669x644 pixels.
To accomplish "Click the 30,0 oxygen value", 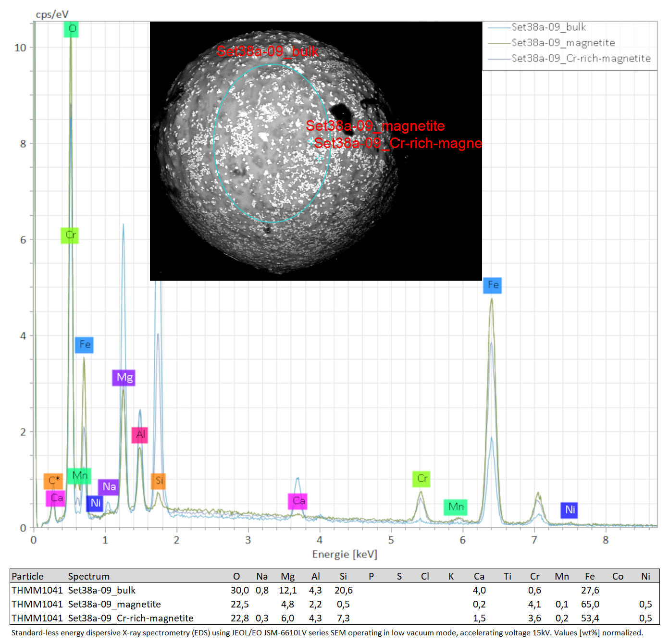I will 240,590.
